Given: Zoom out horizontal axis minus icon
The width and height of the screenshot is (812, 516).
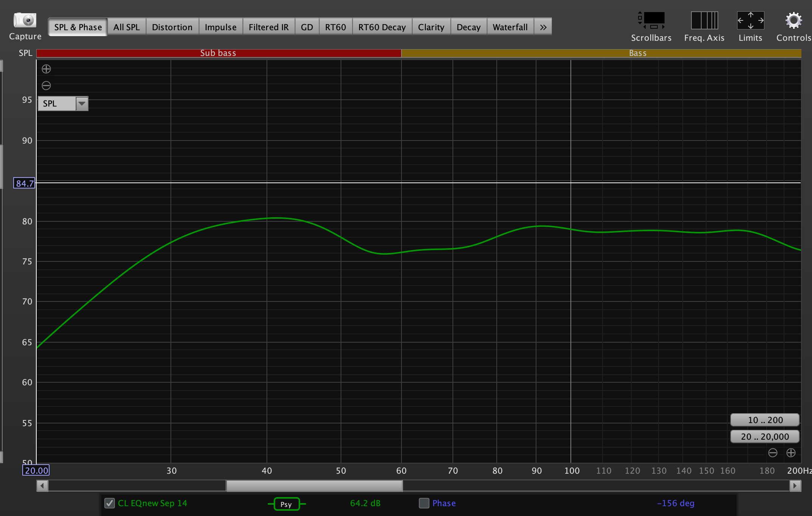Looking at the screenshot, I should pos(773,453).
